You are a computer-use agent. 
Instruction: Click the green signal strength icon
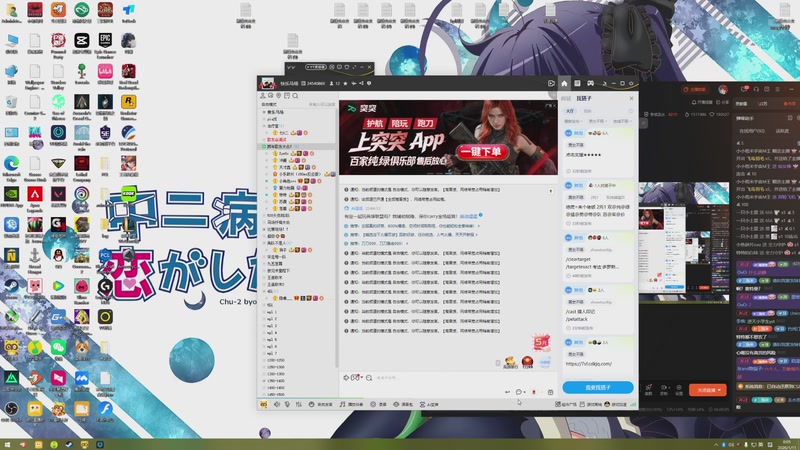pyautogui.click(x=633, y=404)
